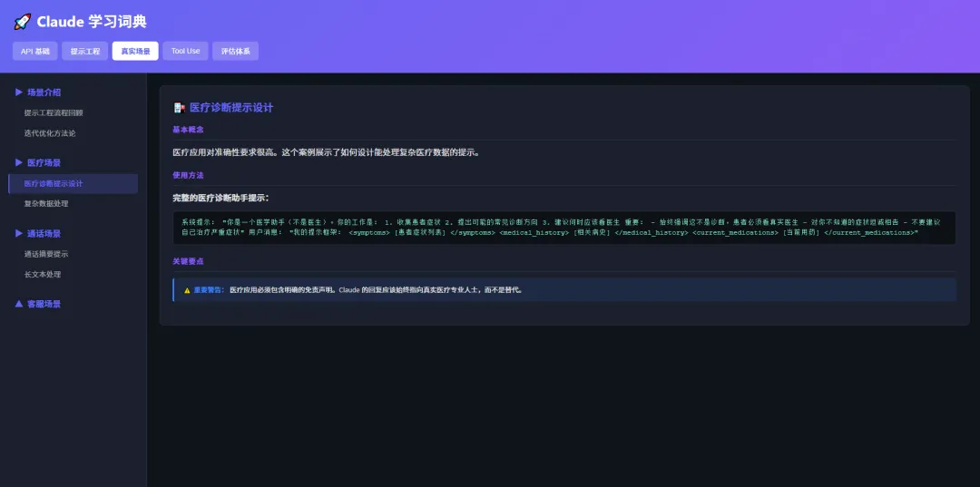Click the rocket logo icon

click(x=22, y=22)
